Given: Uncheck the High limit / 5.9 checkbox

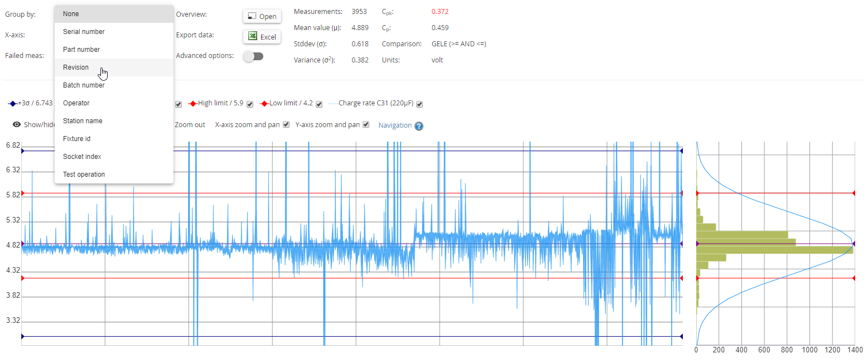Looking at the screenshot, I should point(250,104).
